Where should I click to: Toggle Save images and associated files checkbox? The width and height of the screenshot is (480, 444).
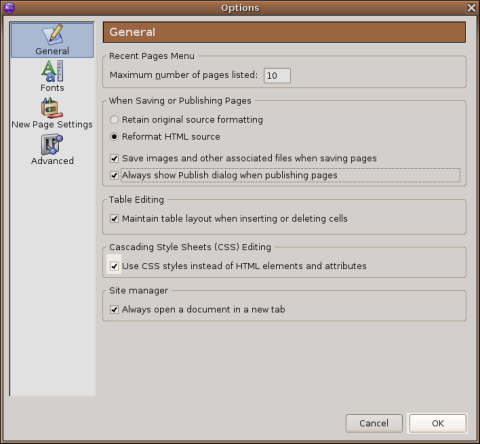coord(114,158)
